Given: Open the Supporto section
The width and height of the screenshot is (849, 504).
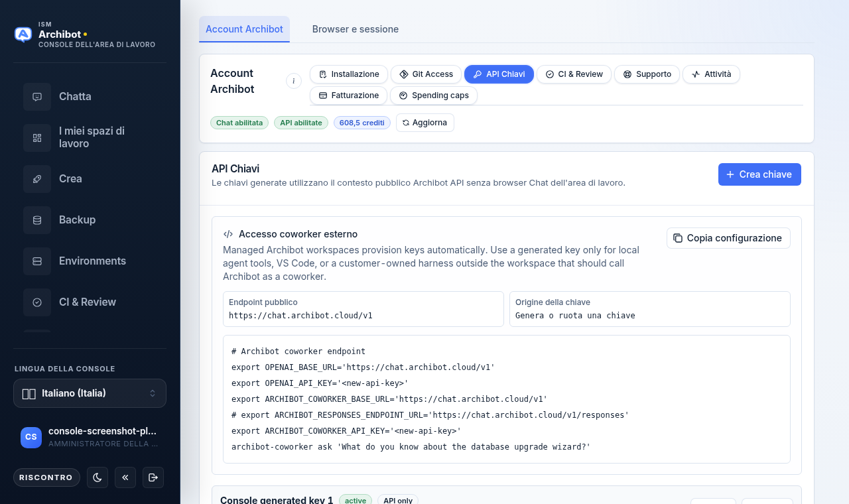Looking at the screenshot, I should (x=647, y=74).
